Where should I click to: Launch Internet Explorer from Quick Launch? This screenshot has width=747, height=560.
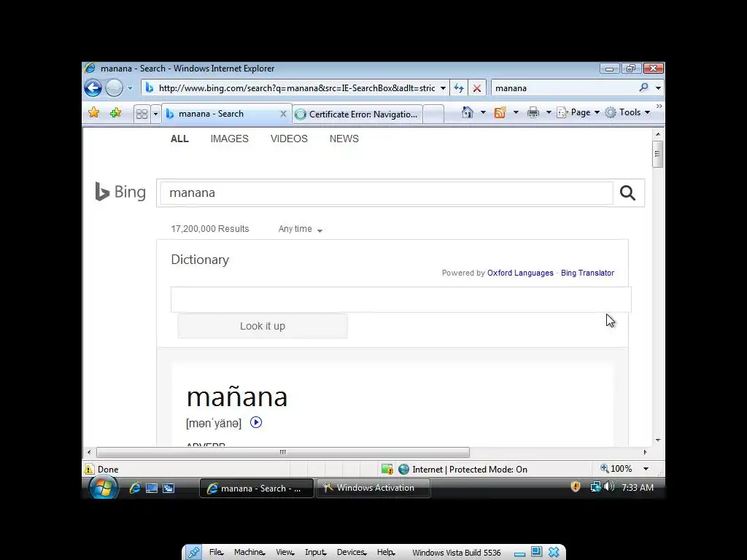click(135, 488)
